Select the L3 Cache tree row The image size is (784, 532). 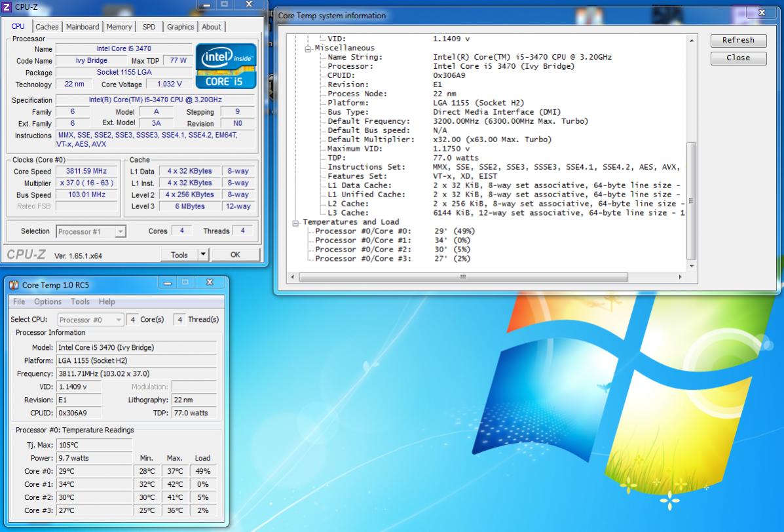(506, 212)
